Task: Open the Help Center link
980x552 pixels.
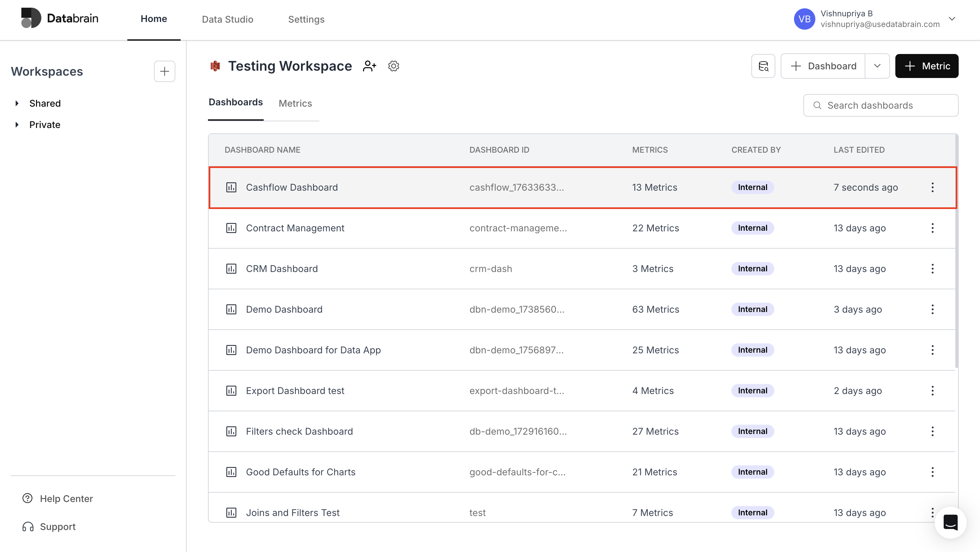Action: coord(66,498)
